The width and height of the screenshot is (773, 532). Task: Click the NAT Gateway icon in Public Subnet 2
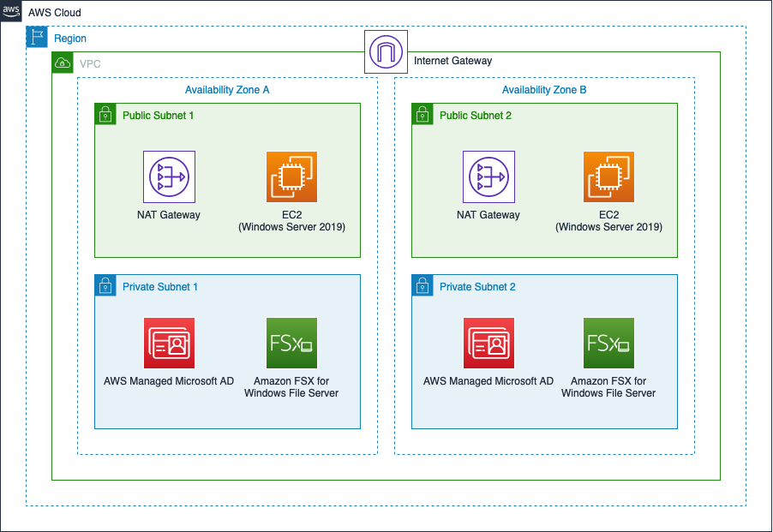[488, 176]
